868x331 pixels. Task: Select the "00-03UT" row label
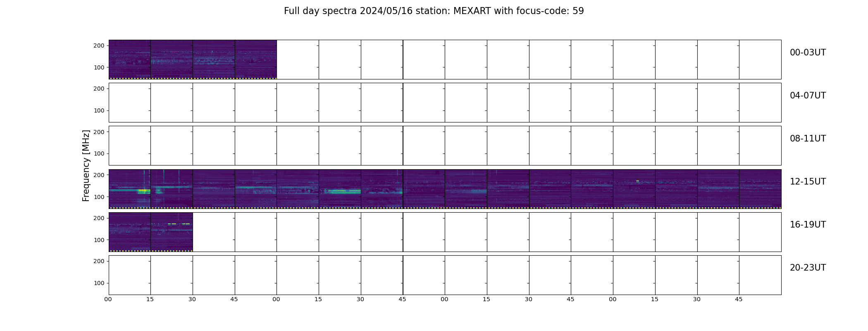pos(808,53)
